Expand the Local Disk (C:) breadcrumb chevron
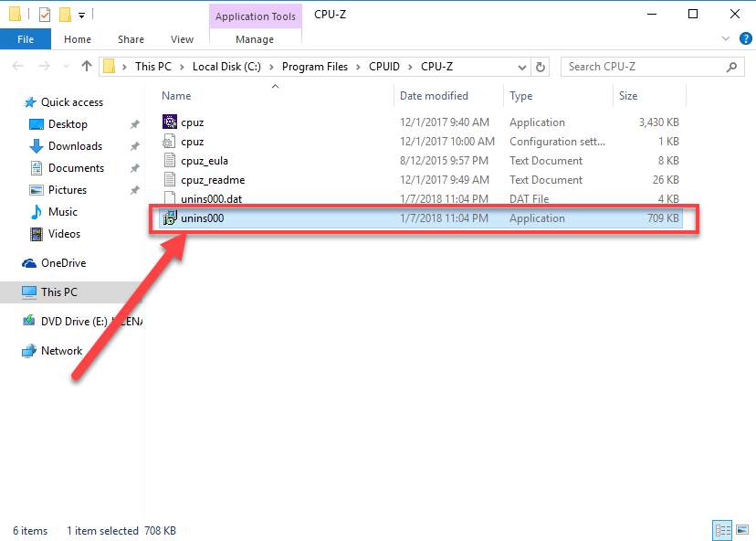Viewport: 756px width, 541px height. [x=271, y=67]
